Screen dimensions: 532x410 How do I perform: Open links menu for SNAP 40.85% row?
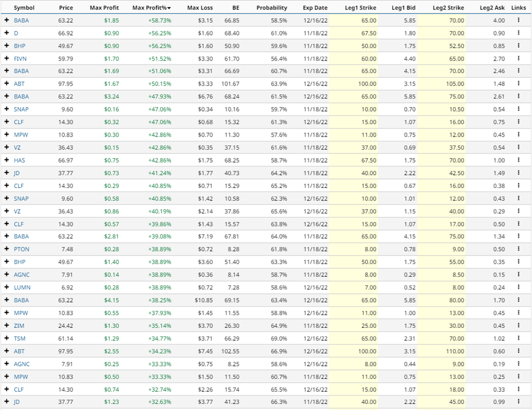click(518, 198)
